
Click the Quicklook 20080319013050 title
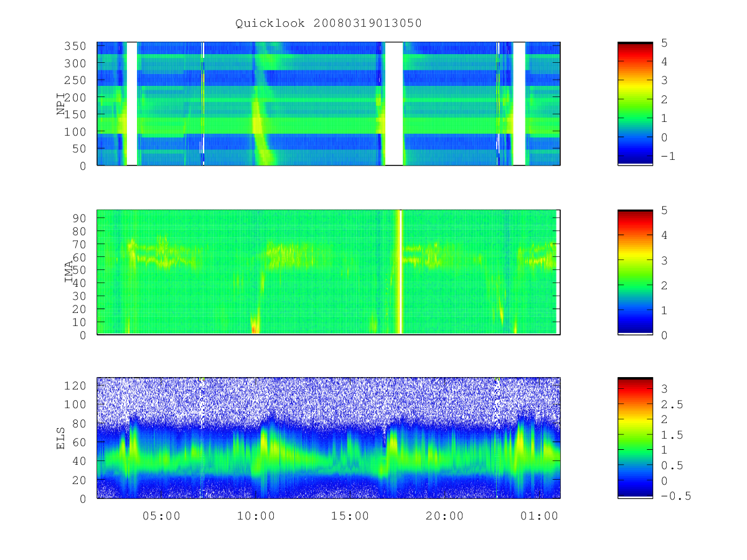coord(329,24)
